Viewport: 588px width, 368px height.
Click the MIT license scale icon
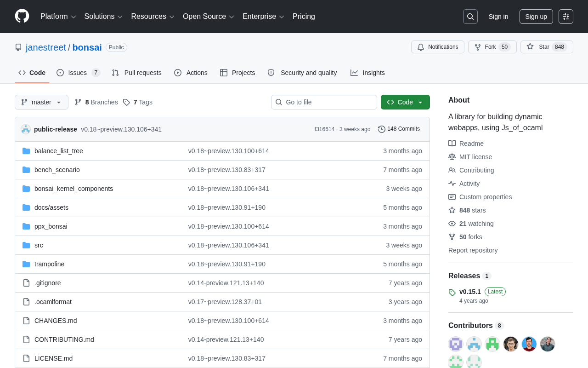point(452,157)
